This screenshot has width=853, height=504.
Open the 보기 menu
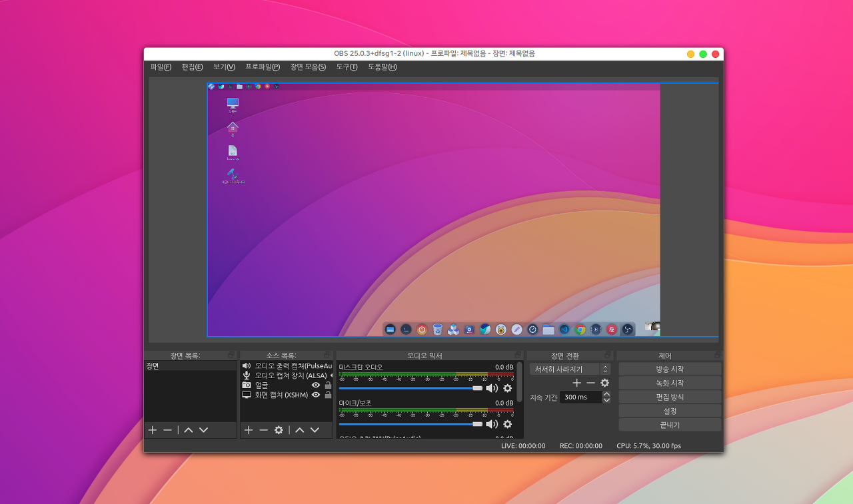tap(224, 67)
